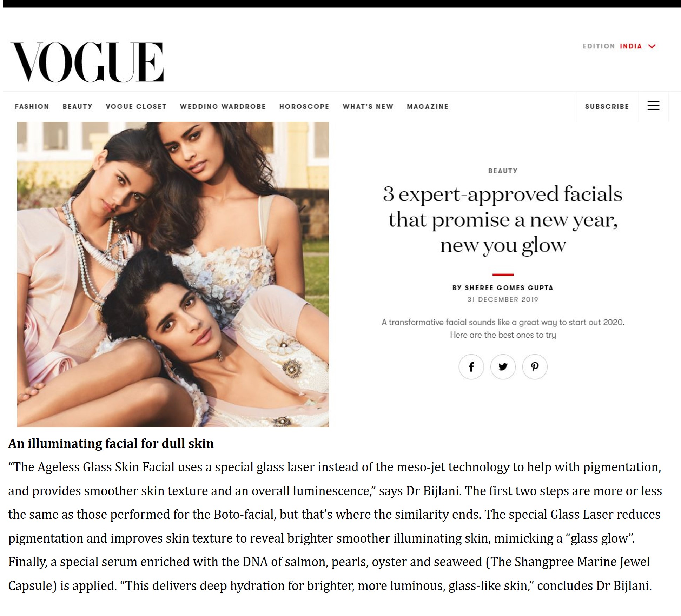Image resolution: width=681 pixels, height=616 pixels.
Task: Expand the edition red chevron
Action: (652, 46)
